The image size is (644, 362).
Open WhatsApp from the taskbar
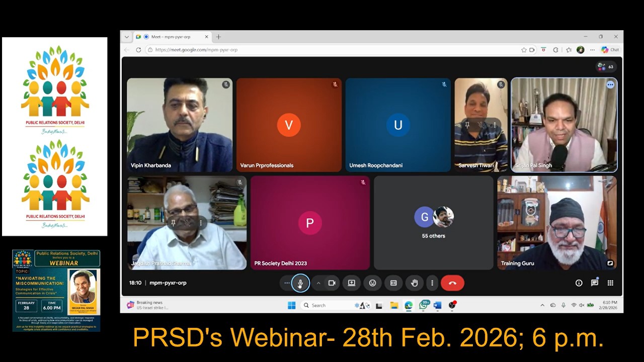coord(424,305)
